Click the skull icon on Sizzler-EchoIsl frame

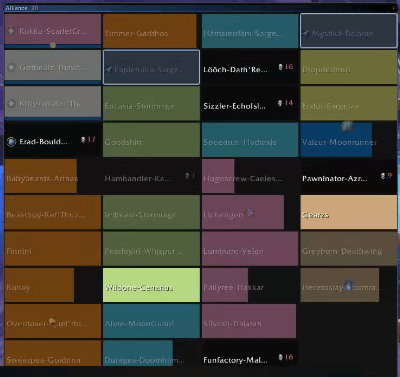coord(280,103)
